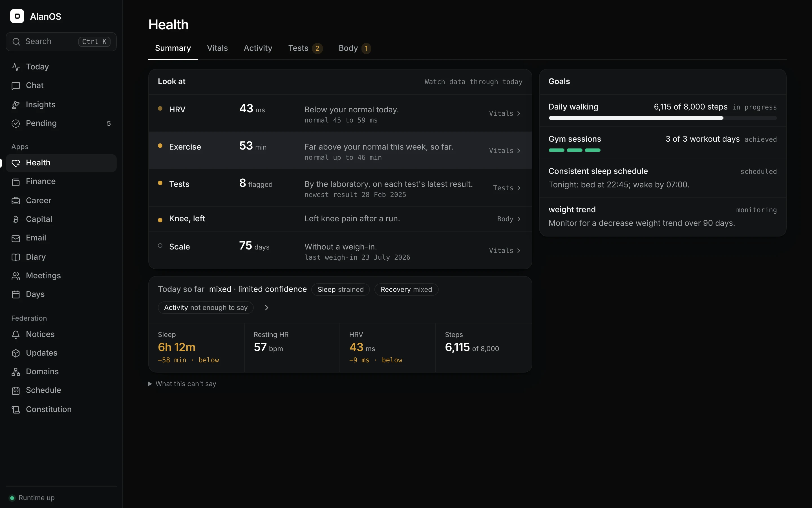
Task: Click the Finance icon in sidebar
Action: (x=16, y=182)
